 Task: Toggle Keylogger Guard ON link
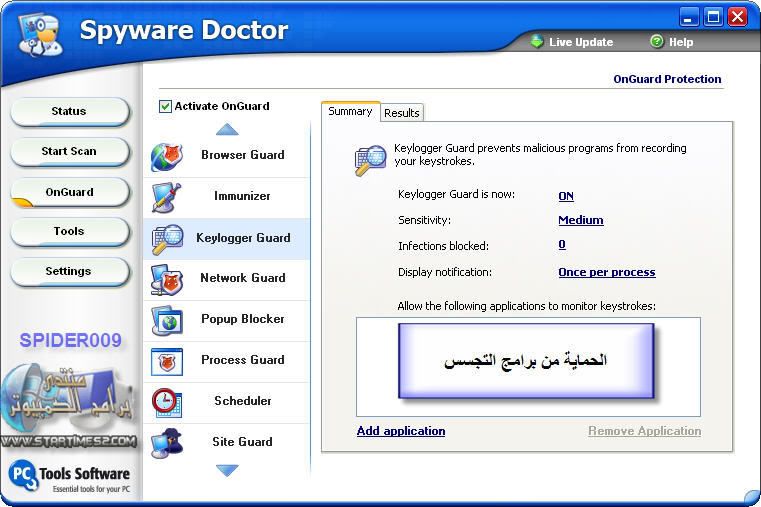point(566,196)
